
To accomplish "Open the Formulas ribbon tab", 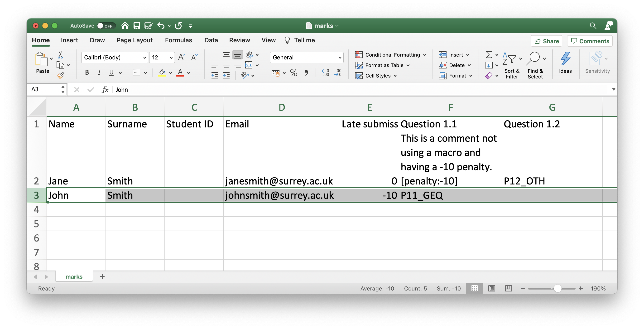I will tap(178, 40).
